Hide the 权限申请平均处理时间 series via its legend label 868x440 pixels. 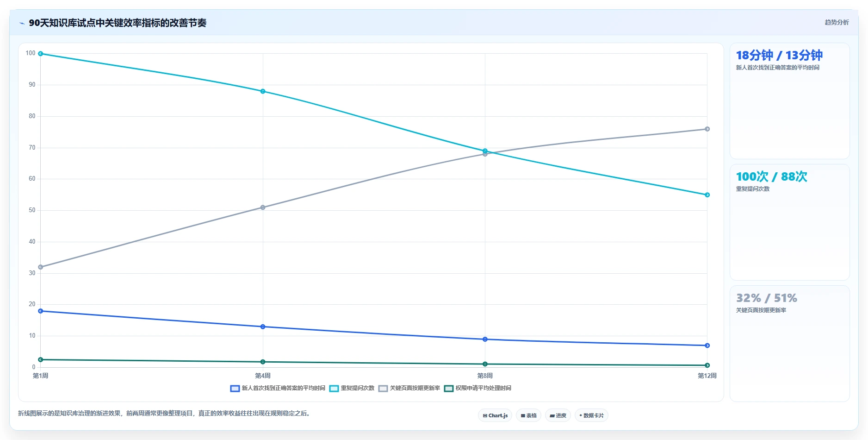[483, 388]
